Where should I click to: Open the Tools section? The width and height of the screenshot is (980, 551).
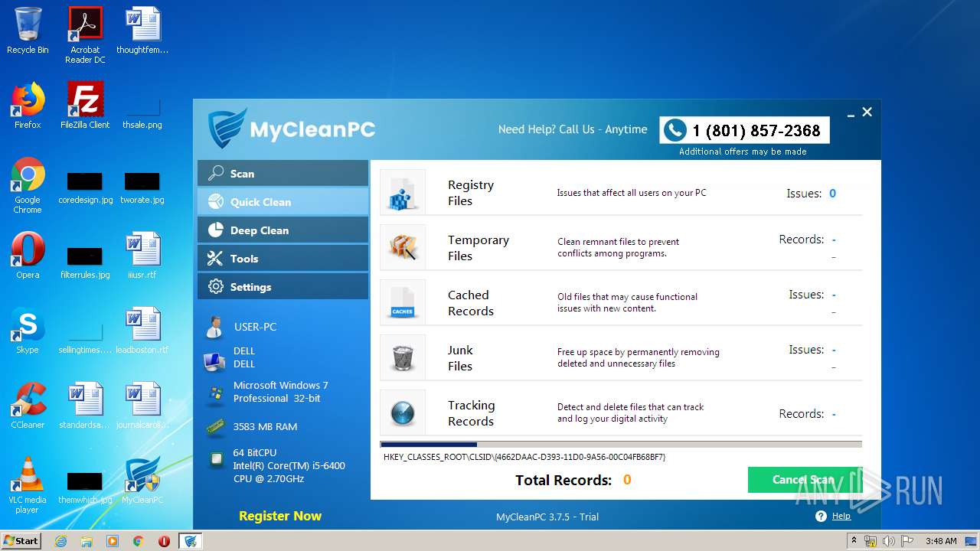point(283,259)
